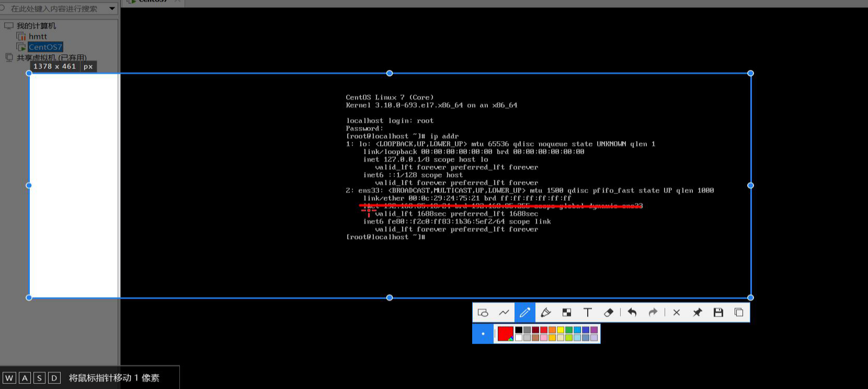The height and width of the screenshot is (389, 868).
Task: Pick the dark gray color swatch
Action: click(527, 330)
